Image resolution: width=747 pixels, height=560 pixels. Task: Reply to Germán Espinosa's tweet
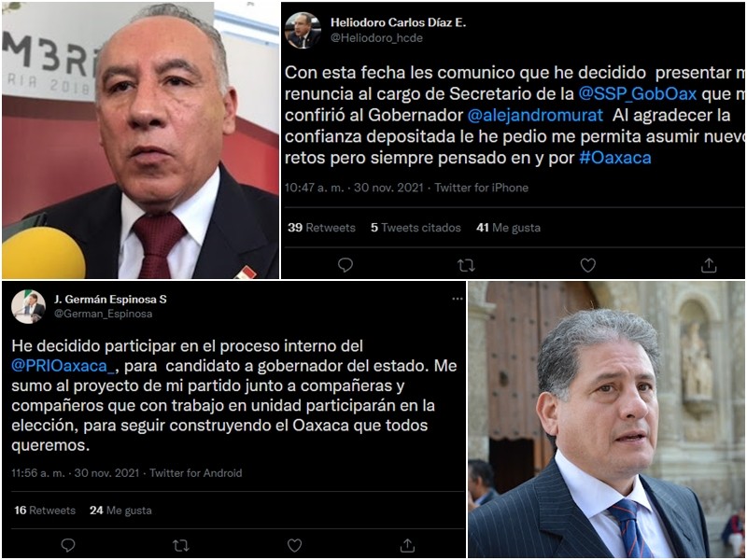(68, 545)
